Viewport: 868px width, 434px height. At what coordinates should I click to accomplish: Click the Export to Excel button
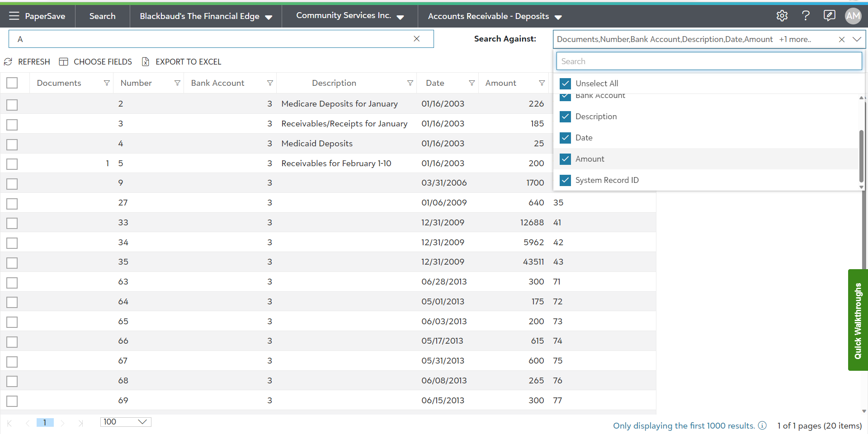coord(182,62)
